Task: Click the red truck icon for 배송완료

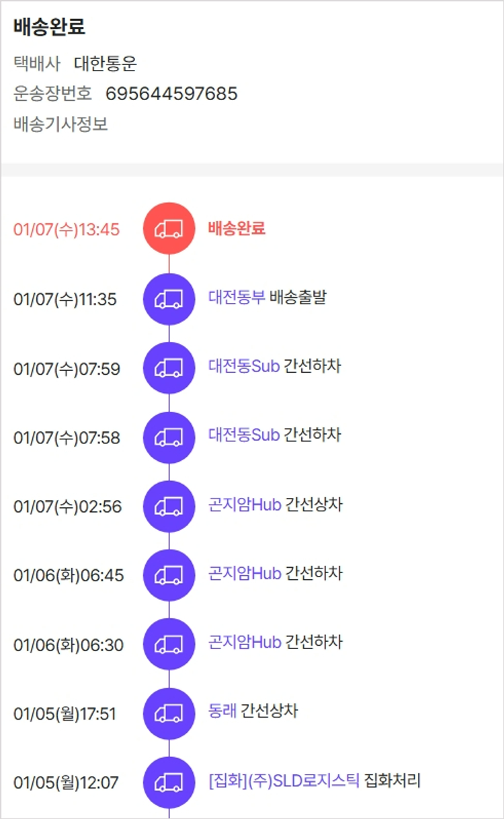Action: pos(169,229)
